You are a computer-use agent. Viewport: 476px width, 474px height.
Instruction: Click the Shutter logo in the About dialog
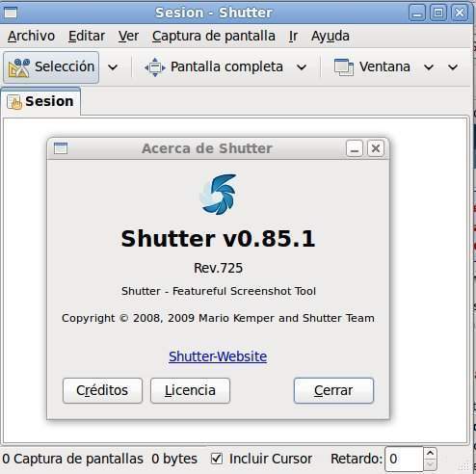219,195
